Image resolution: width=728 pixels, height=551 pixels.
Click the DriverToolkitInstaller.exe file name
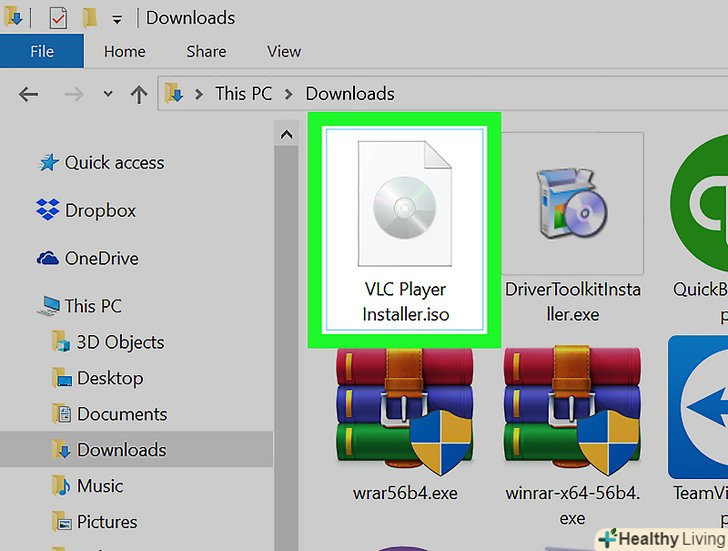coord(572,302)
